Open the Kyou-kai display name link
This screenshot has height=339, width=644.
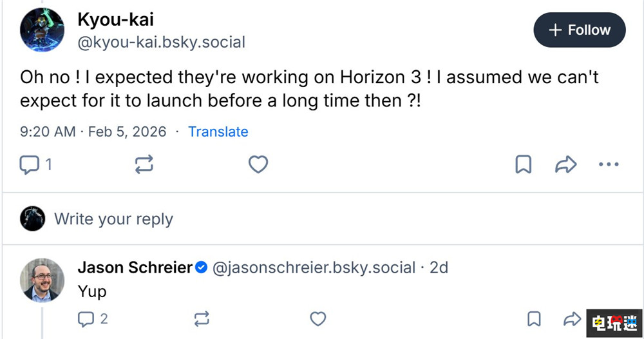pos(115,19)
